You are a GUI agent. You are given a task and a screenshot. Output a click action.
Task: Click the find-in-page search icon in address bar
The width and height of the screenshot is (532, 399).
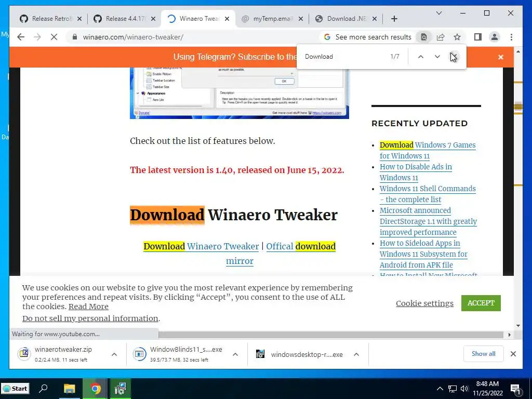click(x=424, y=37)
